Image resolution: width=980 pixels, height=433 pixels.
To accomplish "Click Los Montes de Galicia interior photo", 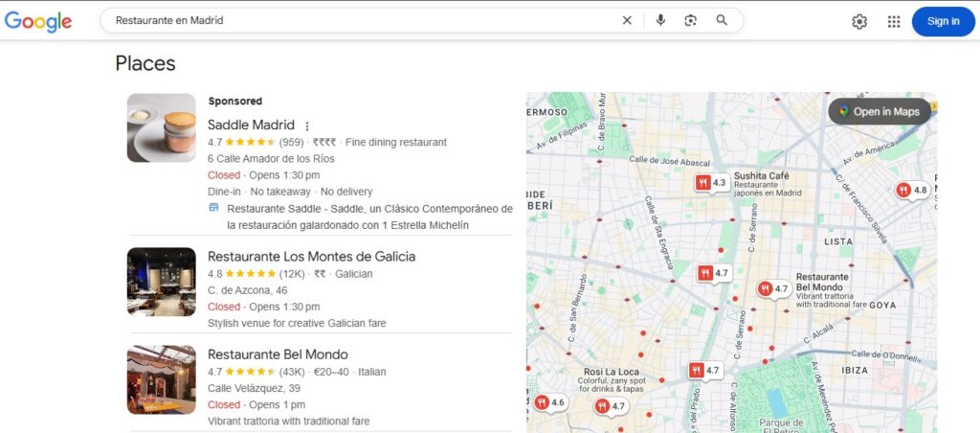I will click(x=161, y=282).
